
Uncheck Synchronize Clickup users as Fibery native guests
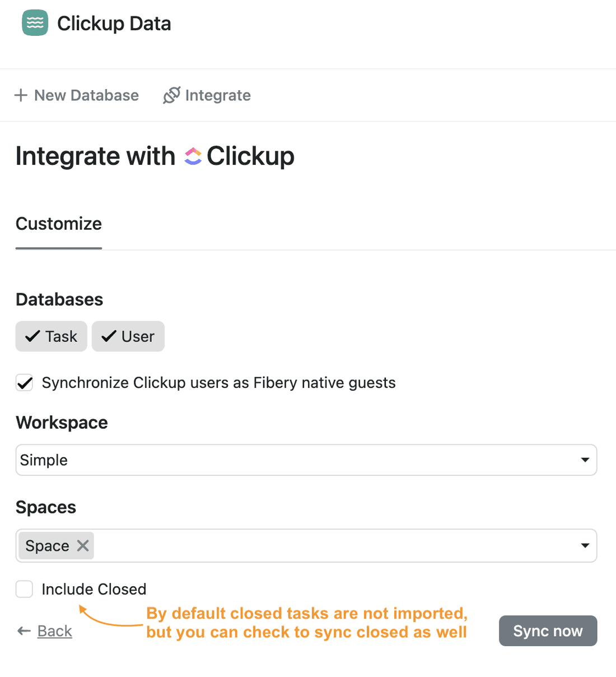tap(24, 383)
